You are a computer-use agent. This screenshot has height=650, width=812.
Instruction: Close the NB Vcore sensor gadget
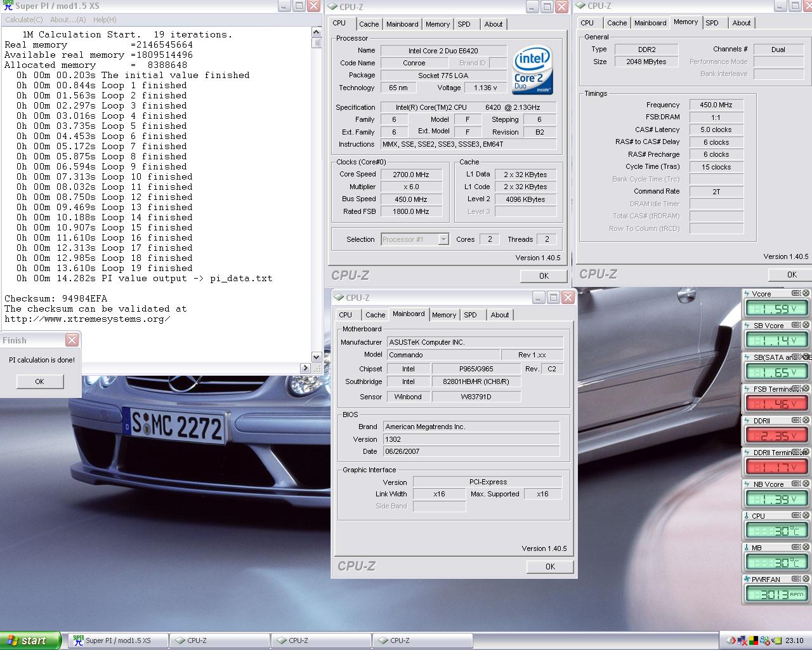(x=806, y=484)
